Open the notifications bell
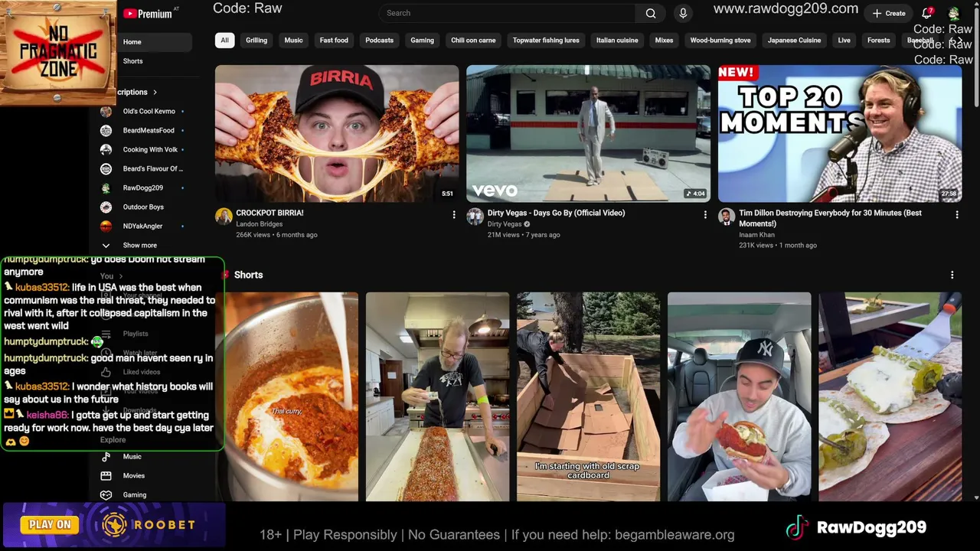Screen dimensions: 980x551 [x=927, y=13]
